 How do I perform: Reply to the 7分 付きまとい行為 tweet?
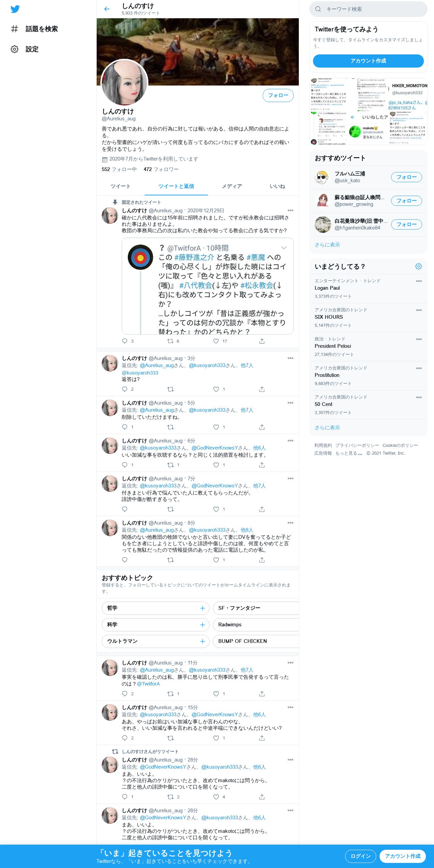click(x=125, y=509)
